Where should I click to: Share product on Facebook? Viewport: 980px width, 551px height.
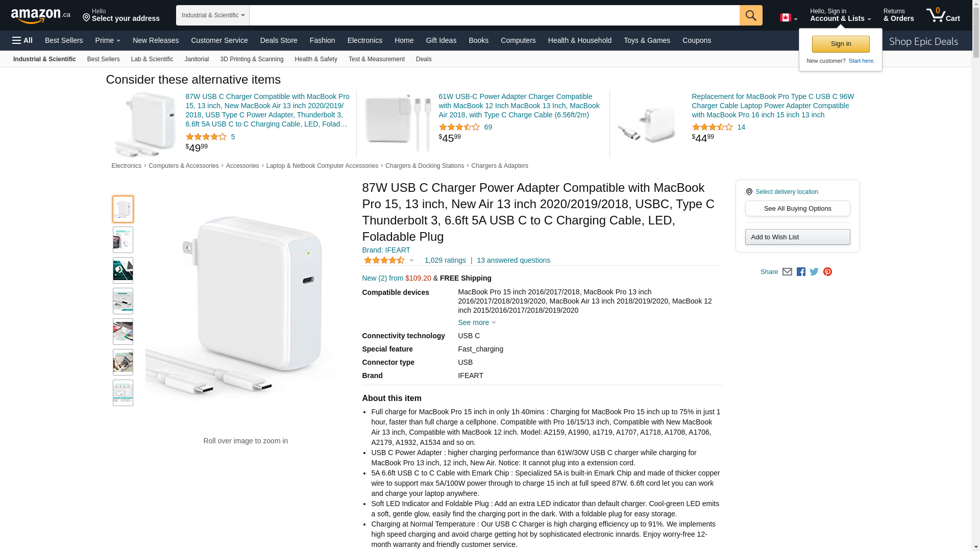[801, 272]
